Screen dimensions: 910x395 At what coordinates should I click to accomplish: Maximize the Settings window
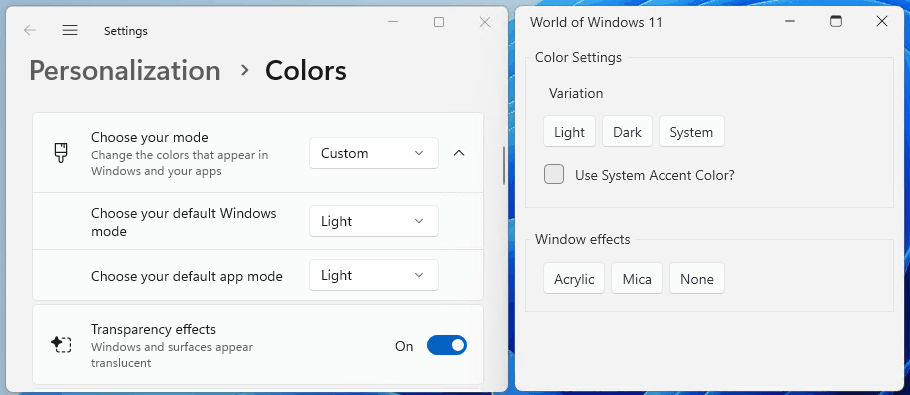439,22
